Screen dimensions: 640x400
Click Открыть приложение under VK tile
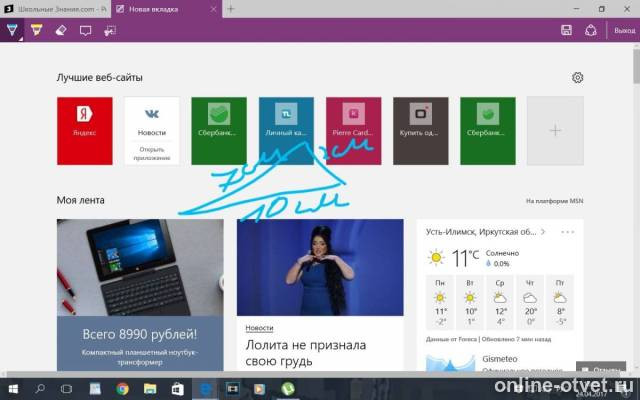tap(152, 153)
